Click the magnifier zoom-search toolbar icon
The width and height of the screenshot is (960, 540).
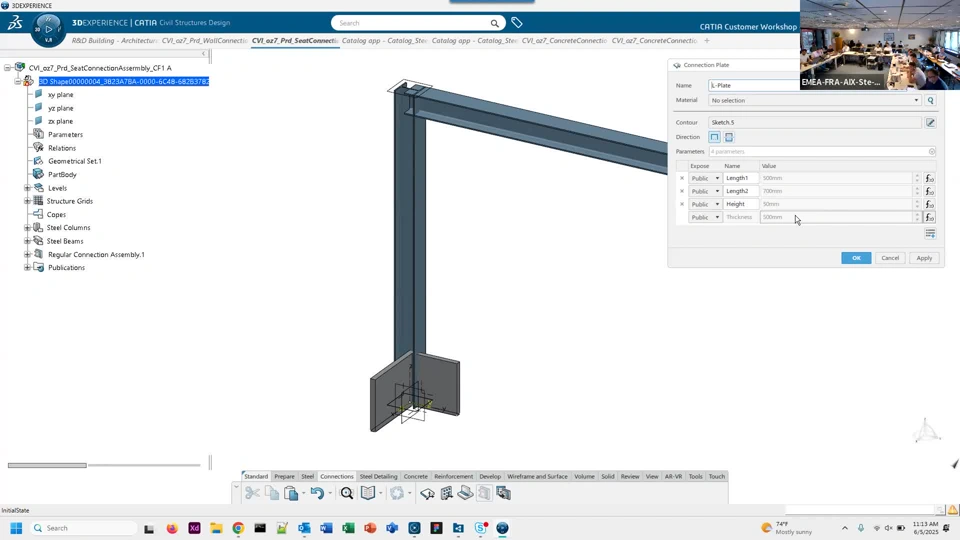347,493
